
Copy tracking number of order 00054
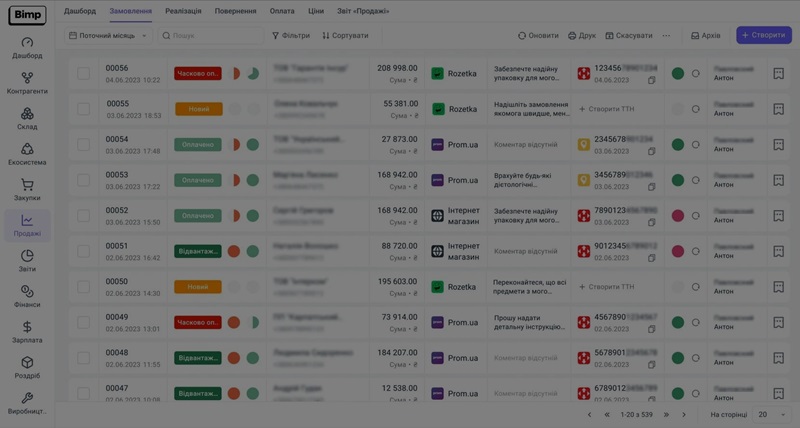[651, 151]
